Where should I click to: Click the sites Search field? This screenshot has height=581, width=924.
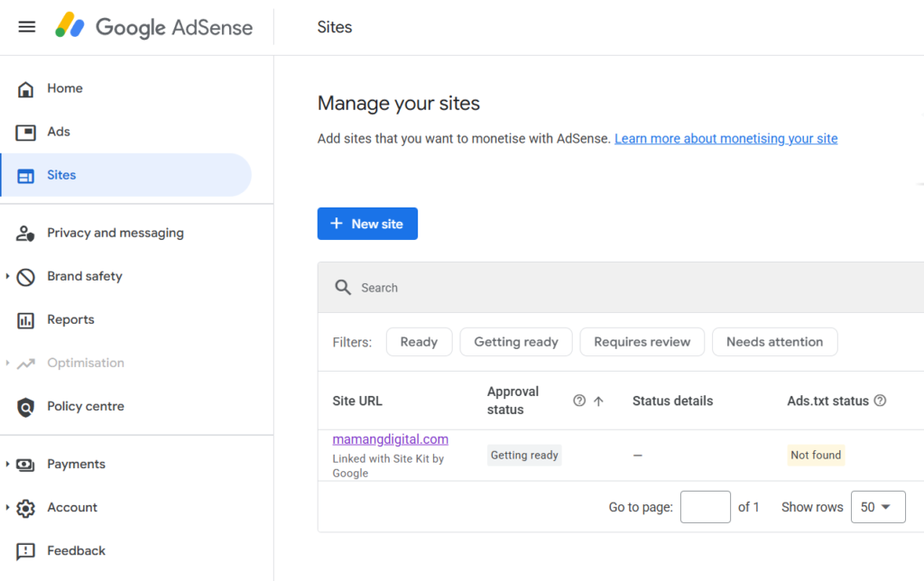[x=621, y=288]
